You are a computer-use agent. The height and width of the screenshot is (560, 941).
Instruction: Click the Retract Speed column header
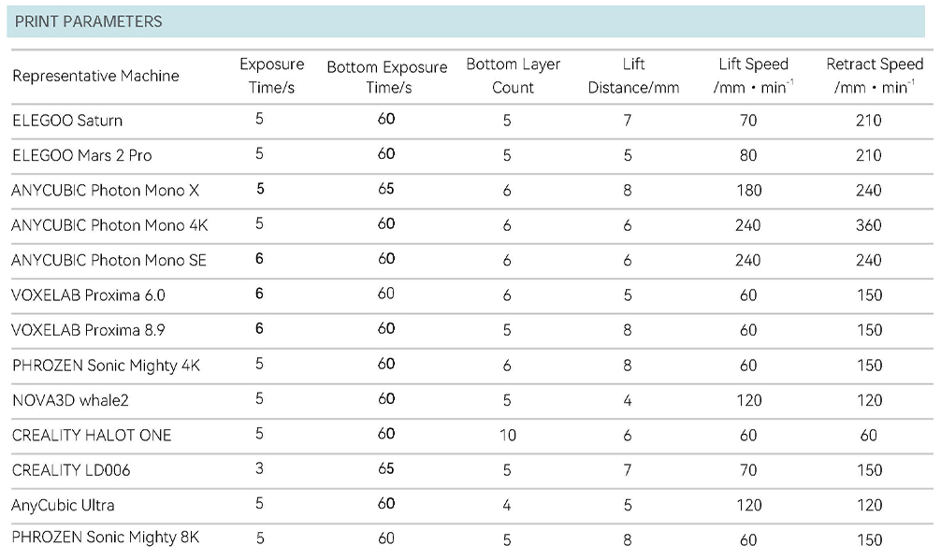click(x=875, y=76)
